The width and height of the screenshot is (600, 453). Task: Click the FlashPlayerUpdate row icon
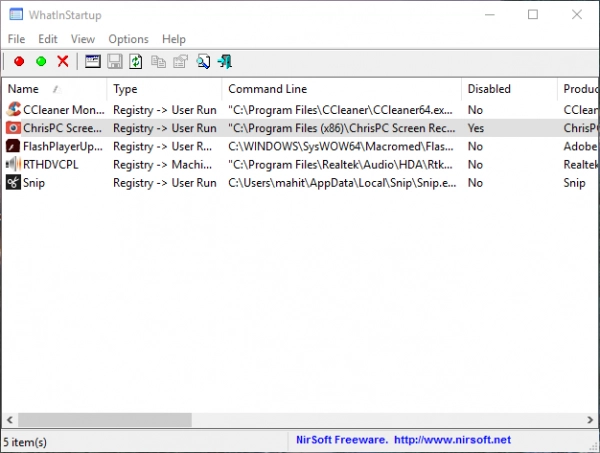pyautogui.click(x=13, y=146)
